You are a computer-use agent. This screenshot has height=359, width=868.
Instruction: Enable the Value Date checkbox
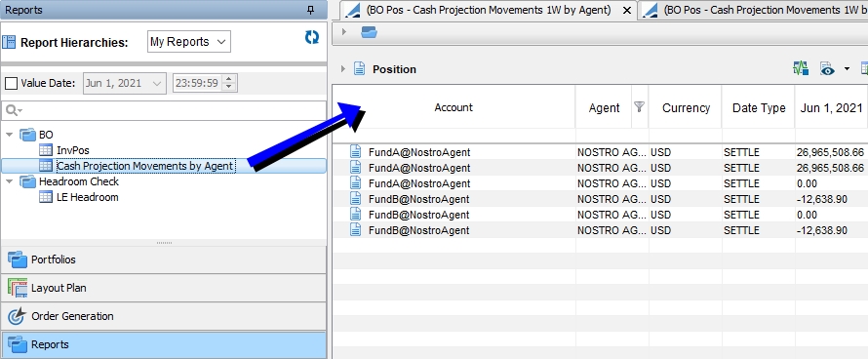(11, 84)
